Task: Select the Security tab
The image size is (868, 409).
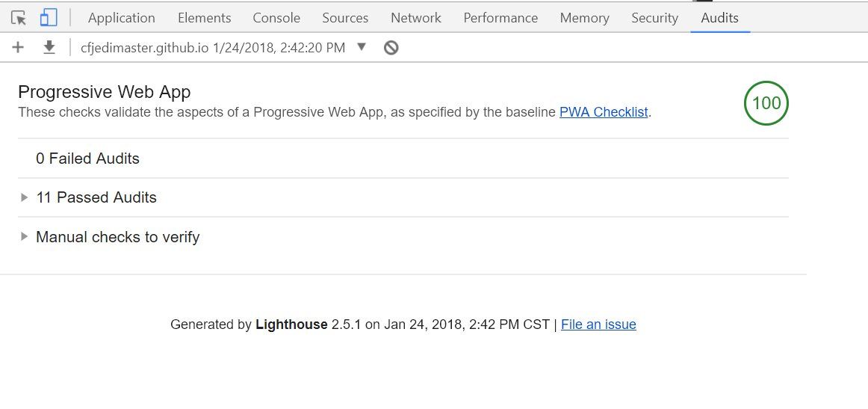Action: click(654, 18)
